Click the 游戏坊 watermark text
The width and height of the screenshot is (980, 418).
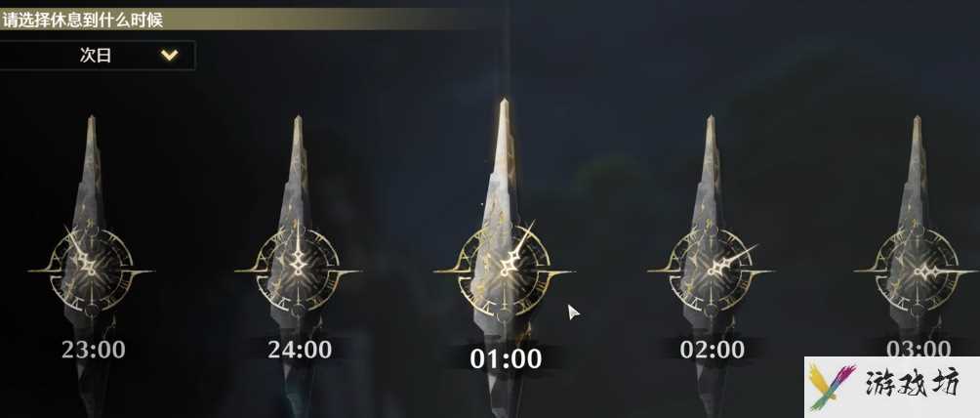(x=913, y=384)
